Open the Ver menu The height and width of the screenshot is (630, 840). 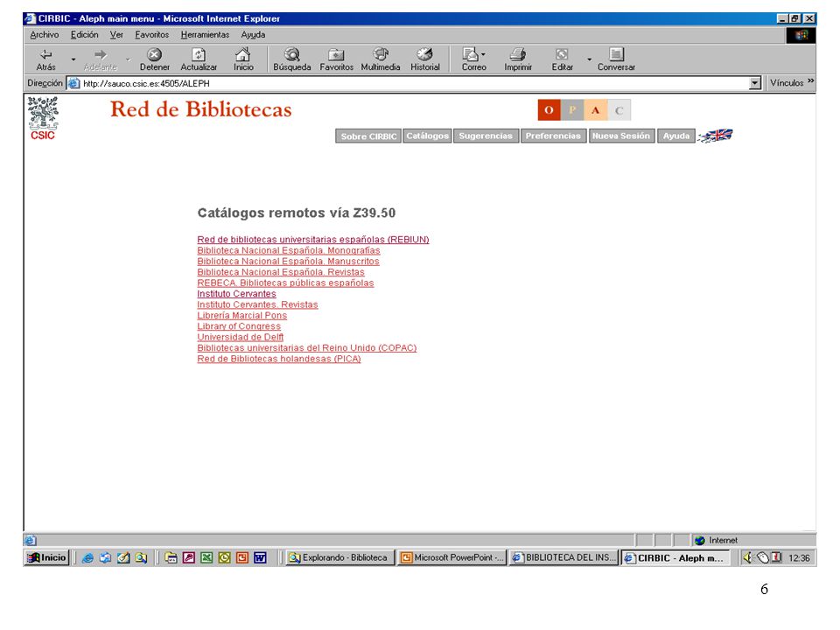tap(116, 35)
